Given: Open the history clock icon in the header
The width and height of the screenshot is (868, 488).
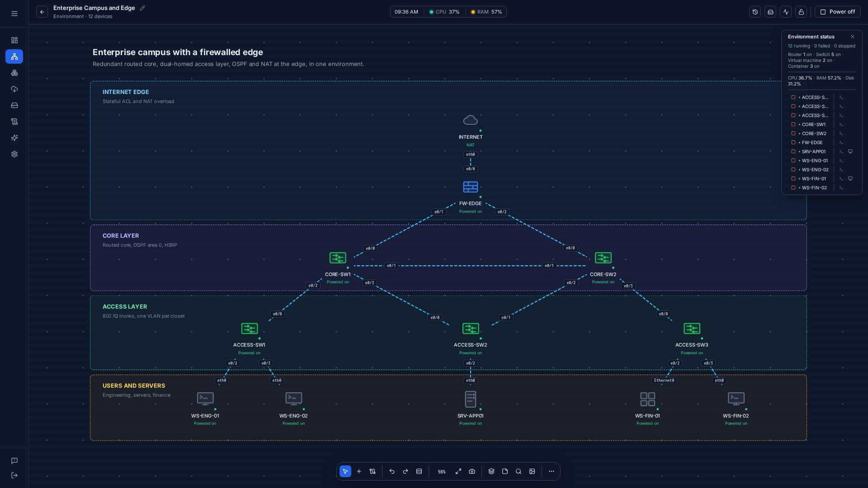Looking at the screenshot, I should pyautogui.click(x=755, y=12).
